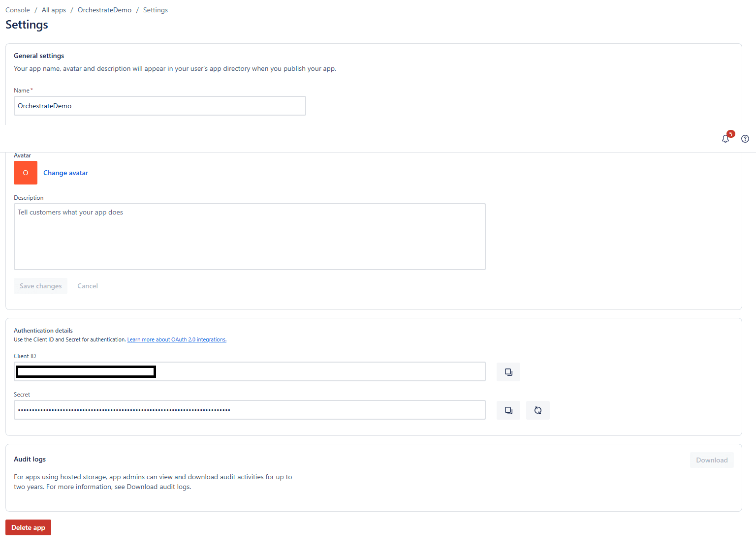
Task: Click into the app Name field
Action: 159,105
